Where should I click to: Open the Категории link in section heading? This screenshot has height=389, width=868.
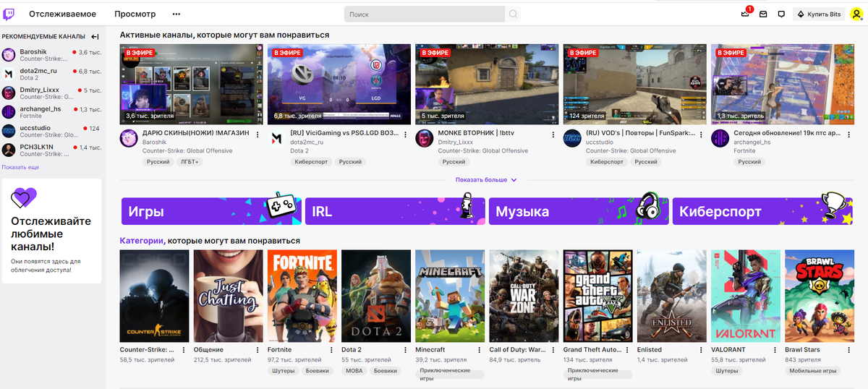click(142, 241)
